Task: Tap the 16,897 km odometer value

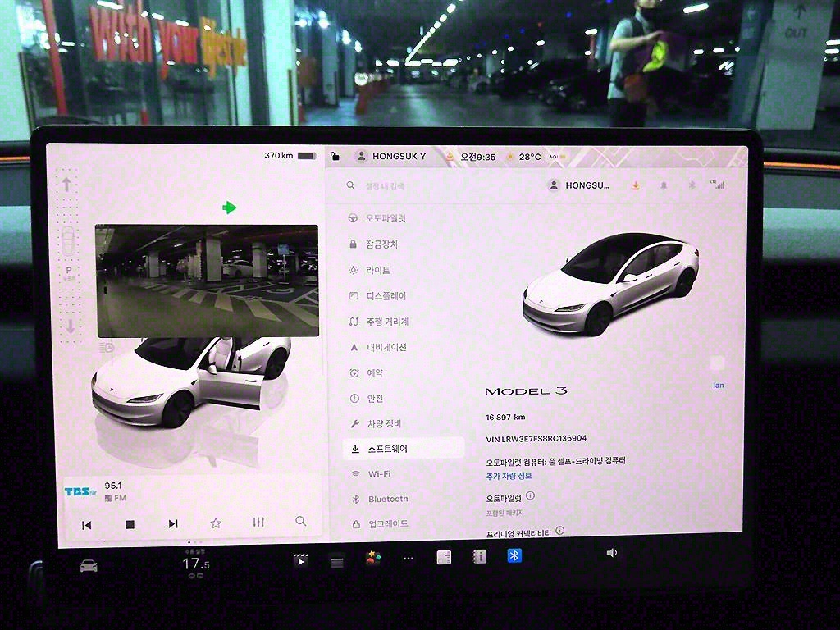Action: click(505, 417)
